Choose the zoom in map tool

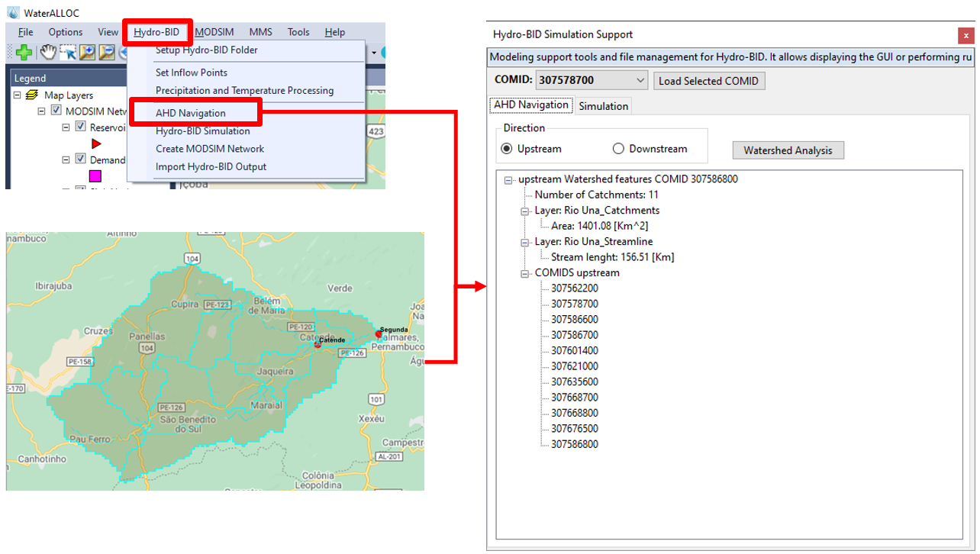click(87, 52)
